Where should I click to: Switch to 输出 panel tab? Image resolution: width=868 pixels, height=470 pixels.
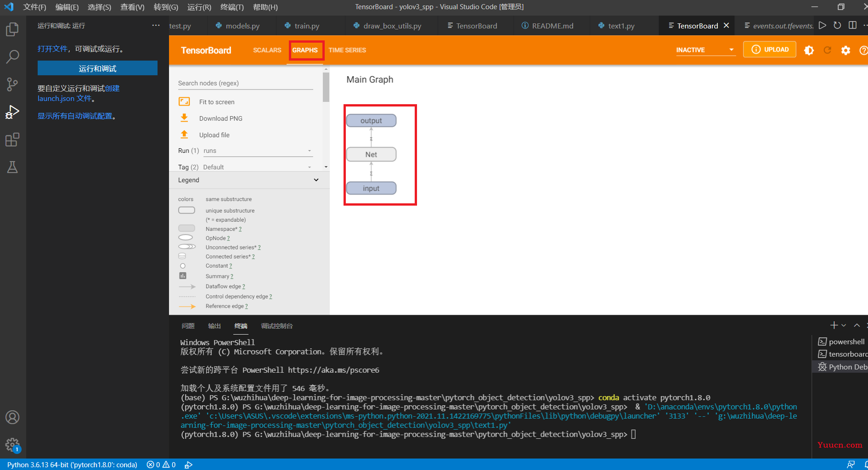[x=214, y=326]
